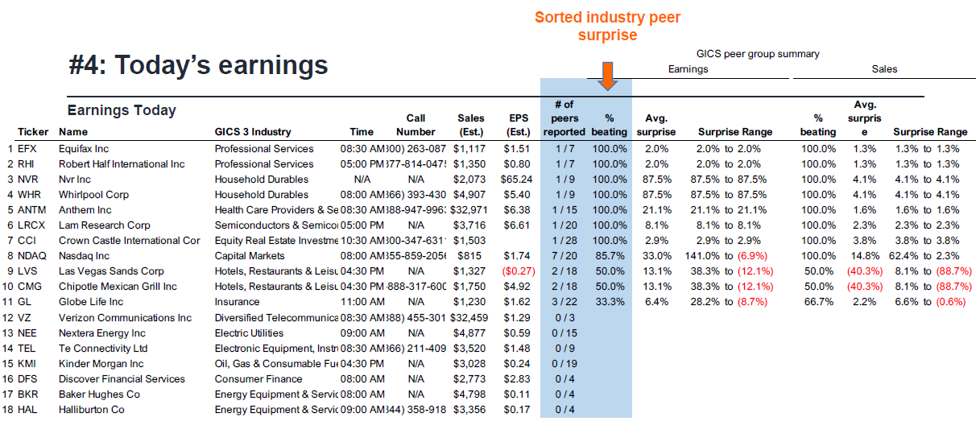Screen dimensions: 980x446
Task: Click the GICS 3 Industry column header
Action: [253, 132]
